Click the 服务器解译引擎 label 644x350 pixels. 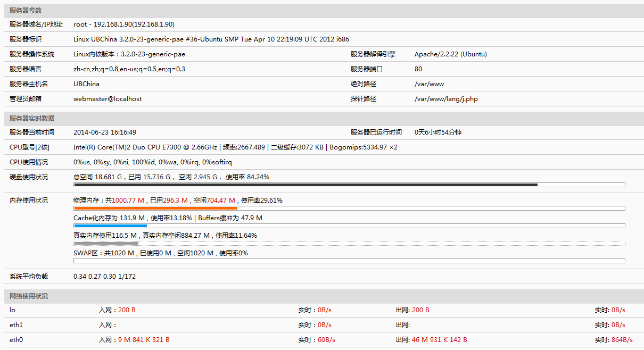tap(373, 54)
